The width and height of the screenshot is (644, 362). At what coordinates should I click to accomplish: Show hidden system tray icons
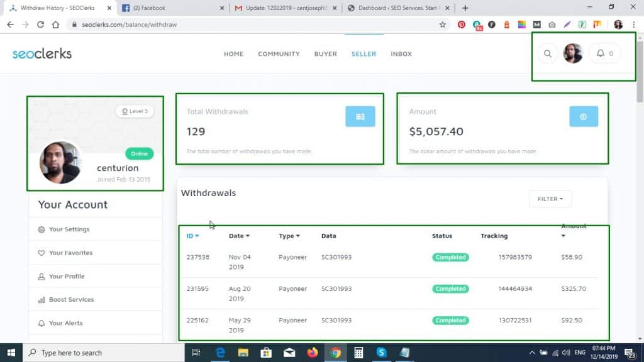[532, 353]
